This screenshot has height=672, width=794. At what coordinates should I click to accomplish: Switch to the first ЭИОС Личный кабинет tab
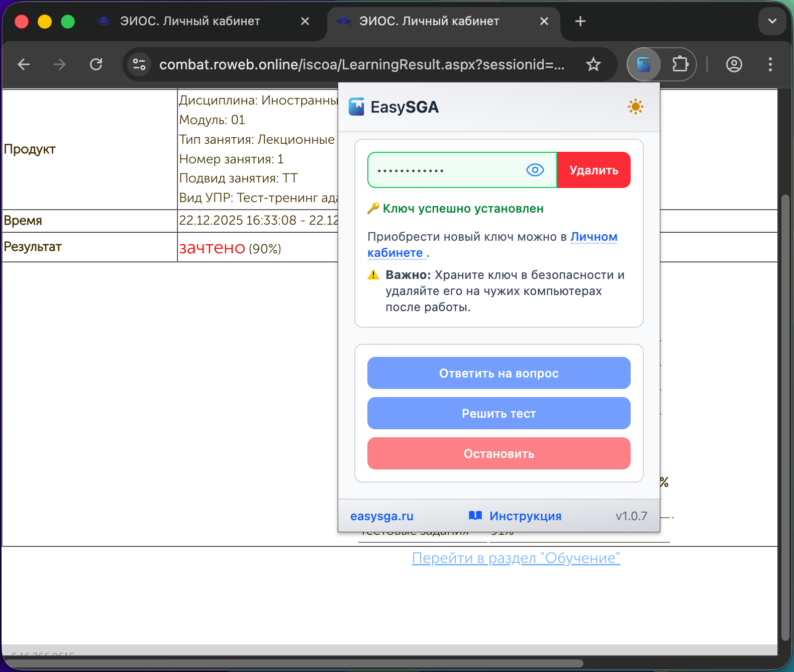[190, 21]
